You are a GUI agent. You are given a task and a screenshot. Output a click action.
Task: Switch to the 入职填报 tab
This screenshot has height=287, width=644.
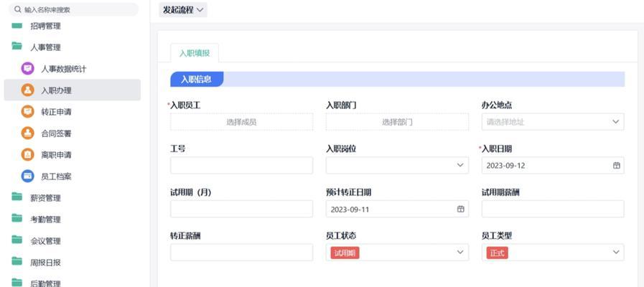195,53
